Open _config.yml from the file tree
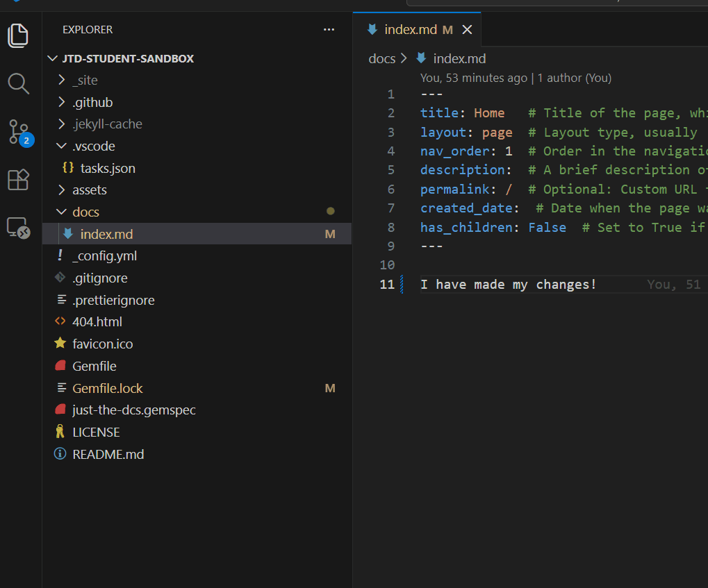The height and width of the screenshot is (588, 708). pyautogui.click(x=104, y=256)
